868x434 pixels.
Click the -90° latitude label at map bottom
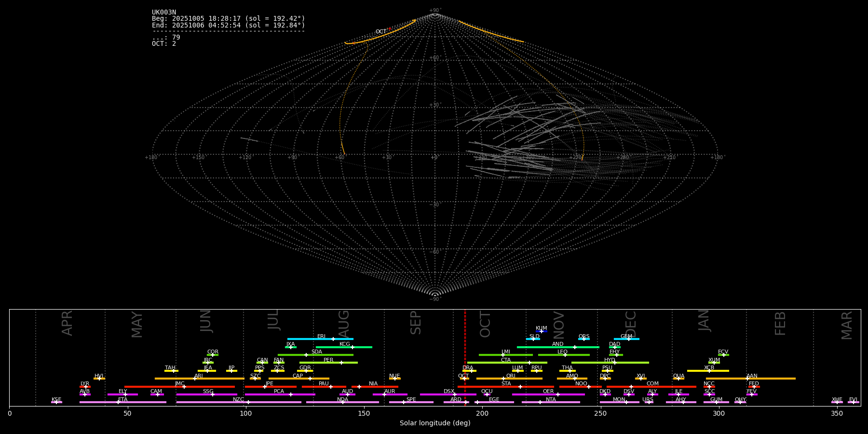434,299
